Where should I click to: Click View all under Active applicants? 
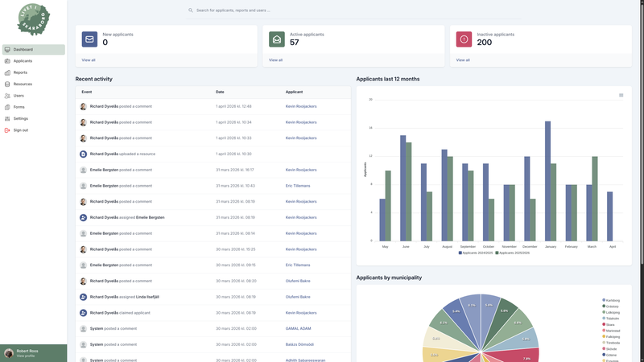[x=275, y=60]
